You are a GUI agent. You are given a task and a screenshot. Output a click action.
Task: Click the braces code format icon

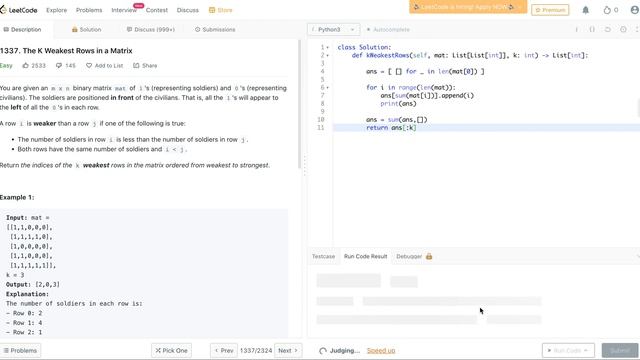click(592, 29)
